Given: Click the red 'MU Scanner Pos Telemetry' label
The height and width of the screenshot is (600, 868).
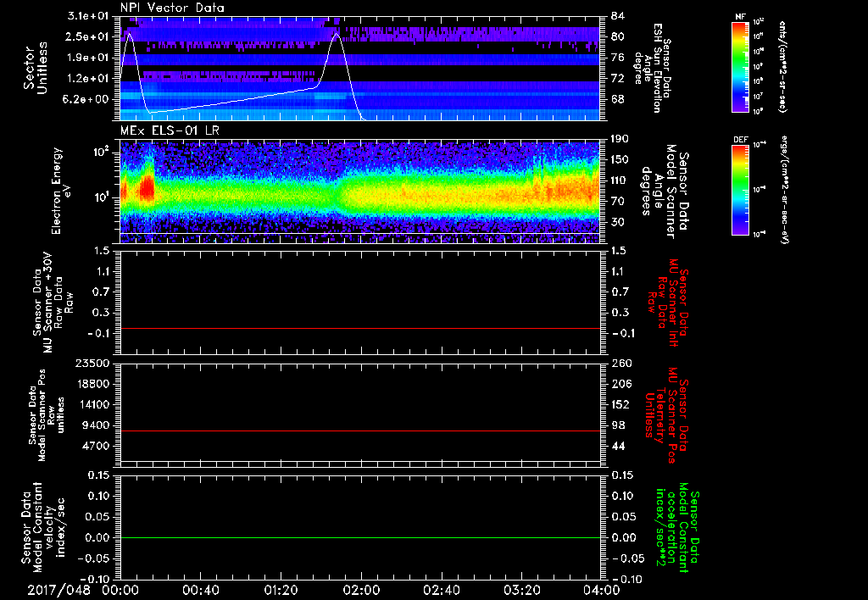Looking at the screenshot, I should click(x=665, y=415).
